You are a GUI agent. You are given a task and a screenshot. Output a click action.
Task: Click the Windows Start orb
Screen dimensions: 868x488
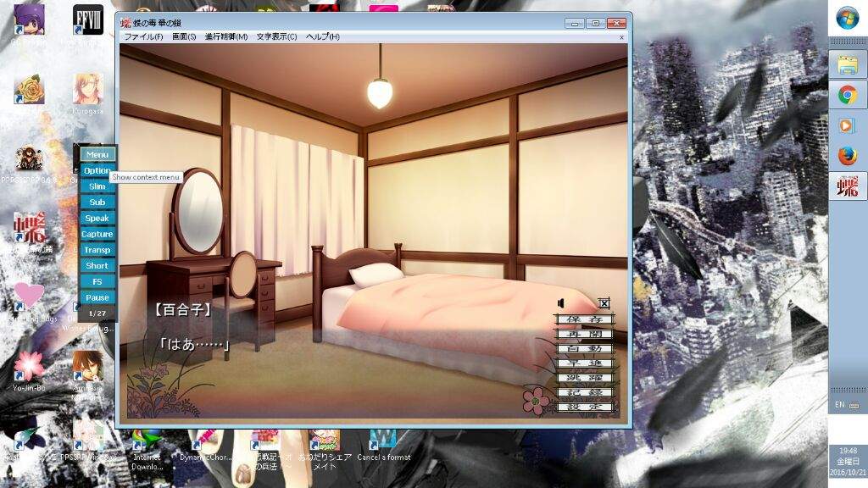click(848, 19)
